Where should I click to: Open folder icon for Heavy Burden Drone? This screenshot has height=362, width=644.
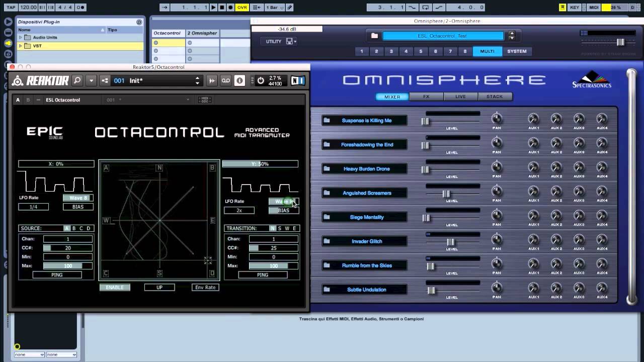click(327, 168)
